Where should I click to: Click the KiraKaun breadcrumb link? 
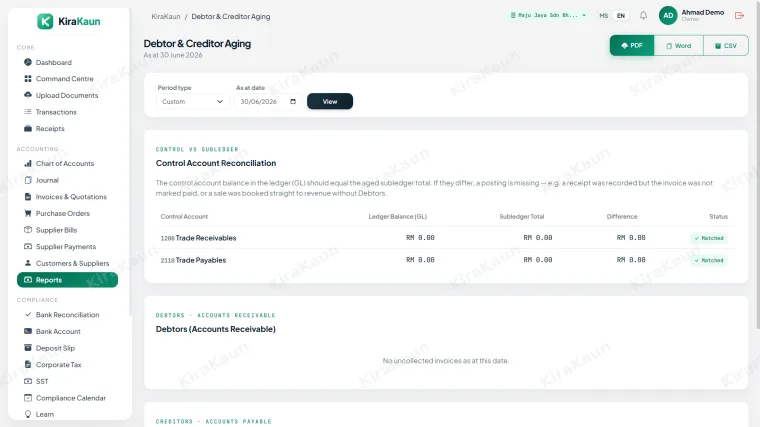(166, 16)
